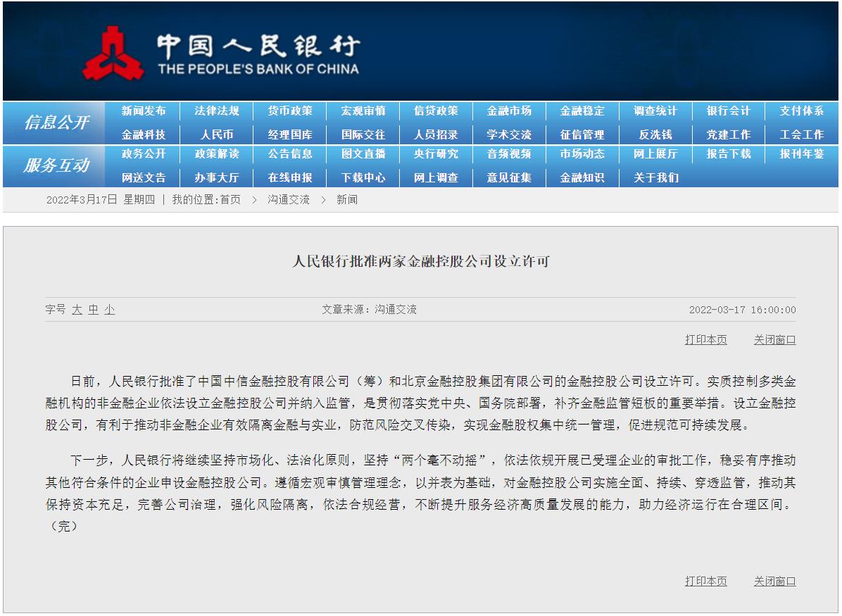842x616 pixels.
Task: Open the 反洗钱 navigation item
Action: coord(655,134)
